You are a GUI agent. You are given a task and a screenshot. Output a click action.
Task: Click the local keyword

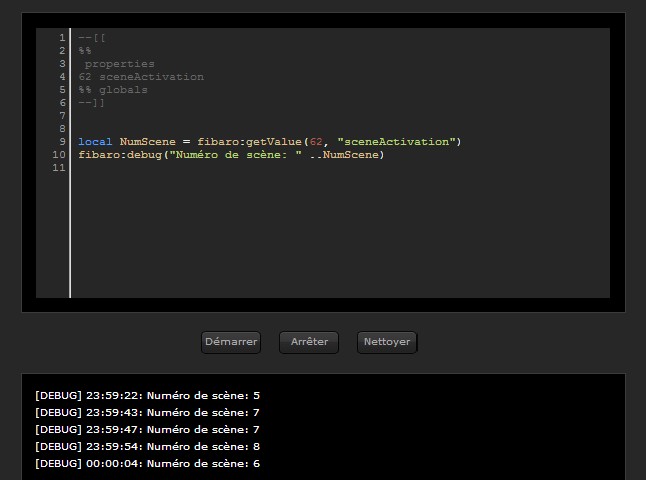click(x=95, y=142)
